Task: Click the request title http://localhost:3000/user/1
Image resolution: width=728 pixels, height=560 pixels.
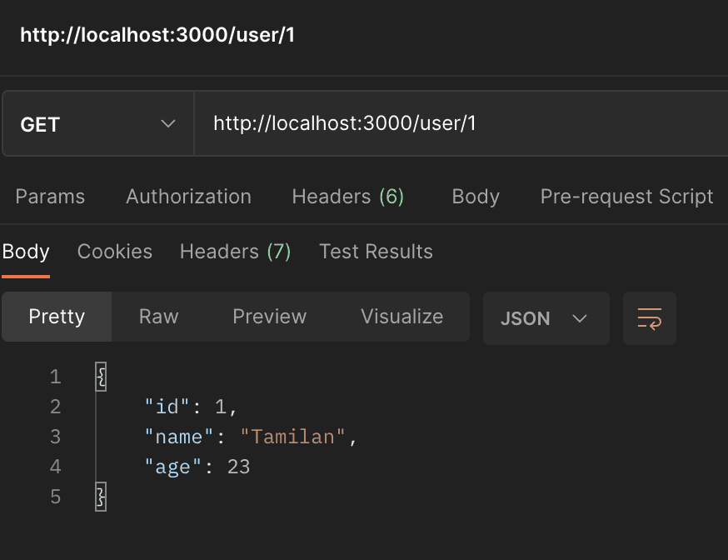Action: (157, 35)
